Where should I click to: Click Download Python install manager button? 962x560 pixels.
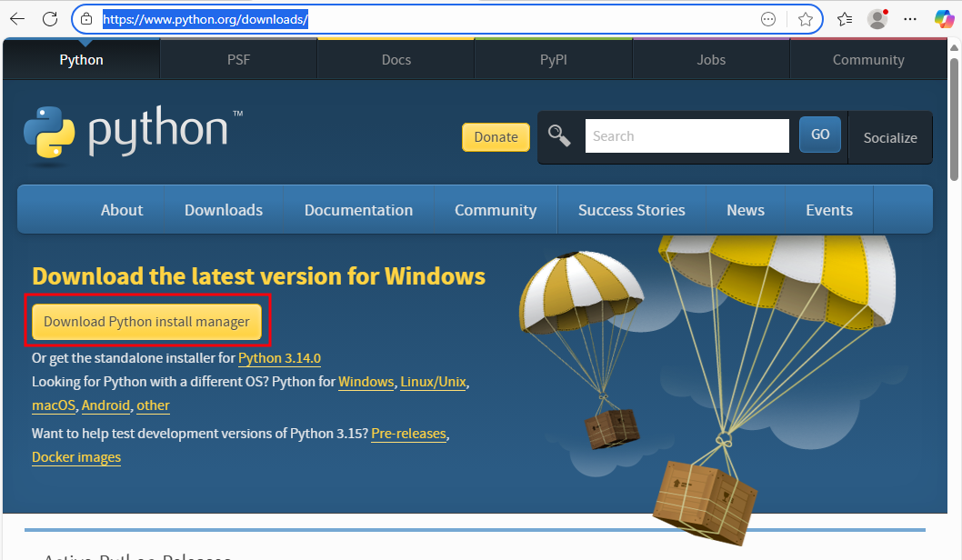(x=146, y=322)
